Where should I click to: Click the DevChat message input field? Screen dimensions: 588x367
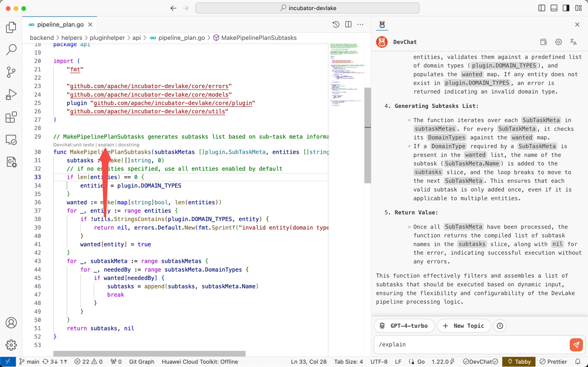click(x=471, y=344)
